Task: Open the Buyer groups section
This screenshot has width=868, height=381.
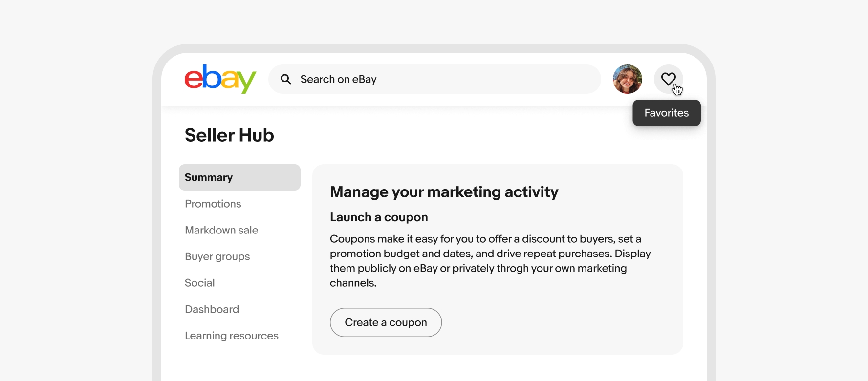Action: coord(217,256)
